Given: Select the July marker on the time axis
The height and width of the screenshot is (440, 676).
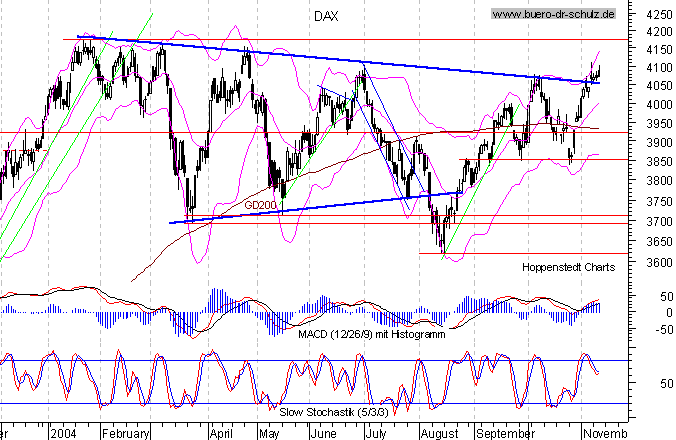Looking at the screenshot, I should click(x=376, y=435).
